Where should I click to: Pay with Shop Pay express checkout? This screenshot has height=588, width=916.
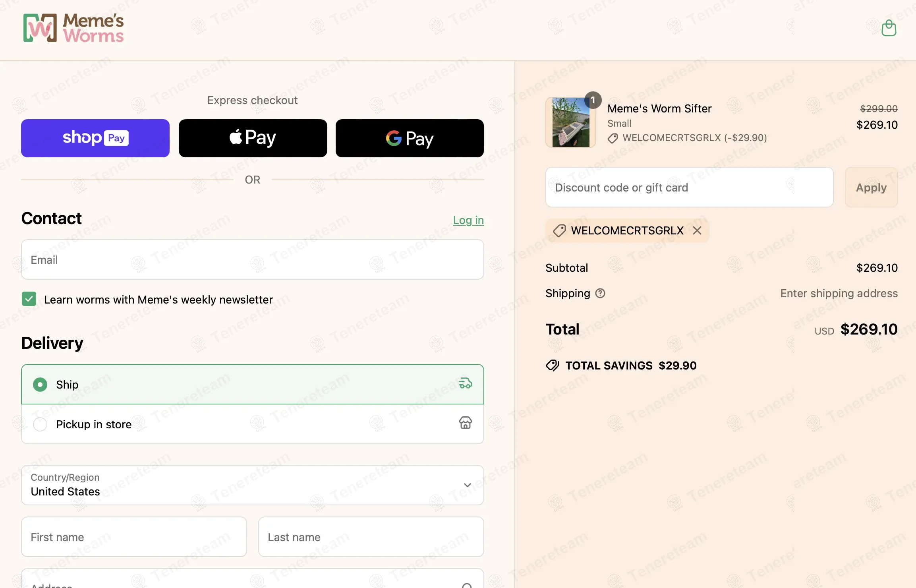point(95,138)
